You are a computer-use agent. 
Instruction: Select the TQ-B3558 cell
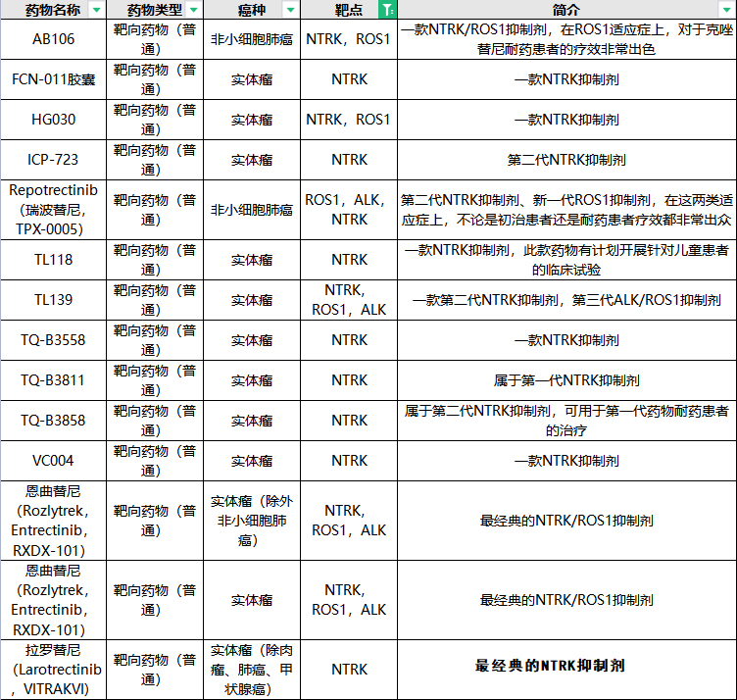tap(53, 340)
